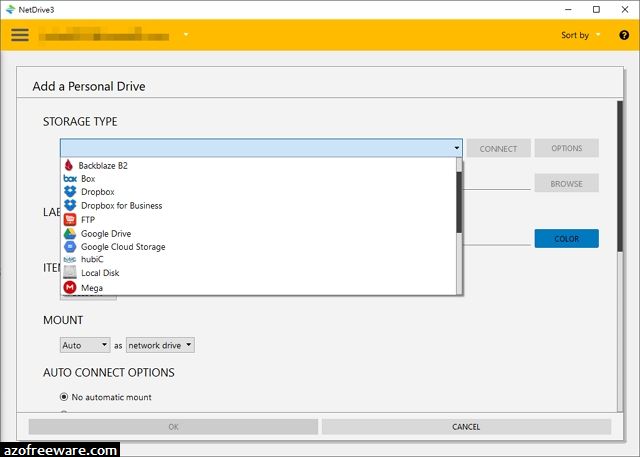Viewport: 640px width, 457px height.
Task: Click the Google Drive triangle icon
Action: click(70, 233)
